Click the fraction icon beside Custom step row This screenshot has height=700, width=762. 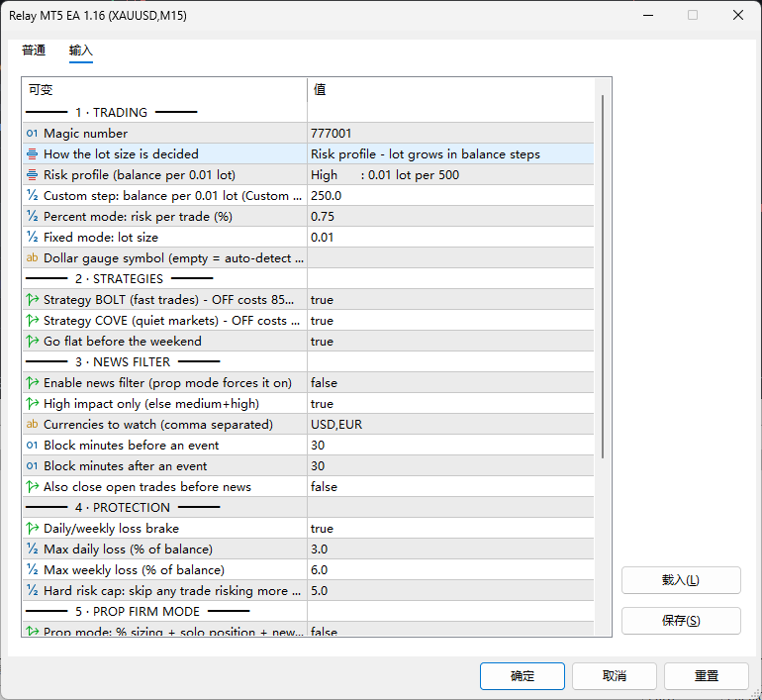click(x=32, y=195)
